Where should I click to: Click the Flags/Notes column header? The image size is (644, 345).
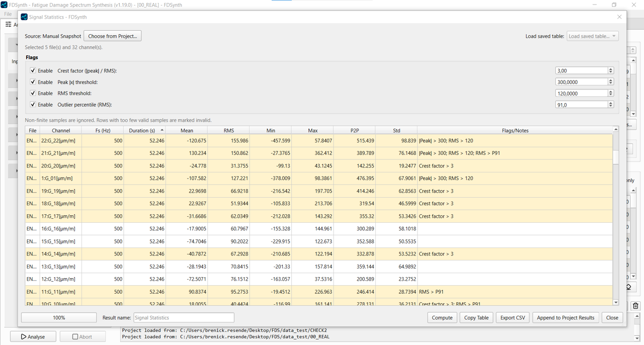pyautogui.click(x=515, y=130)
